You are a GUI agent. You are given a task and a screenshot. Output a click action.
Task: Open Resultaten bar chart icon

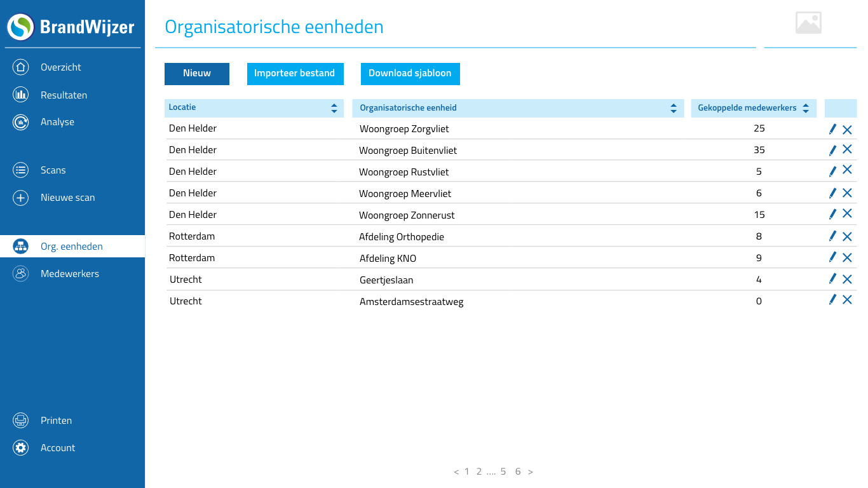point(21,95)
